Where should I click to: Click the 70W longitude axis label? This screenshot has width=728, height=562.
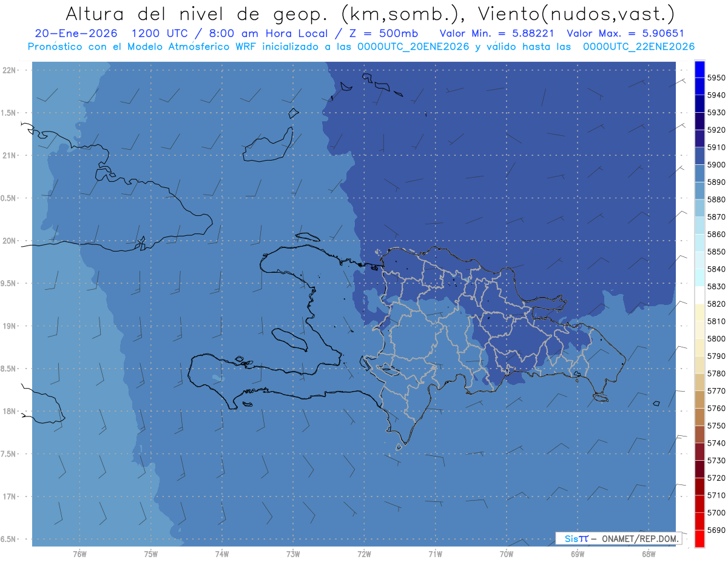click(x=507, y=554)
